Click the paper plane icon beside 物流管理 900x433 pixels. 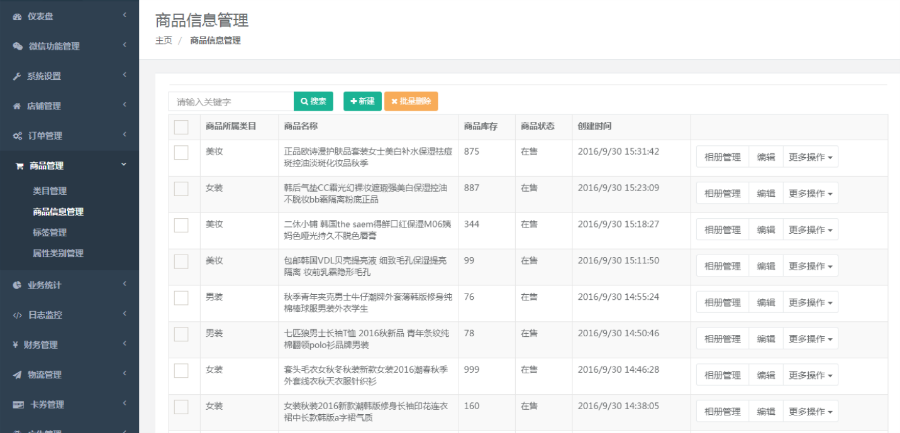(x=17, y=375)
